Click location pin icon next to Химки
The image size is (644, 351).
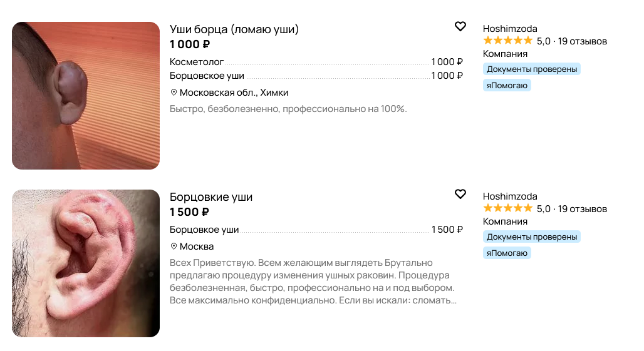(174, 92)
